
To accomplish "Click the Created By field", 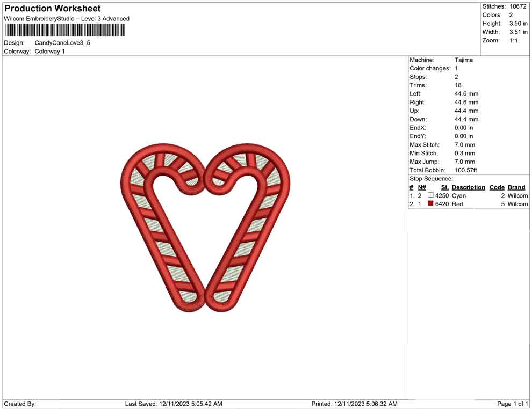I will 19,404.
